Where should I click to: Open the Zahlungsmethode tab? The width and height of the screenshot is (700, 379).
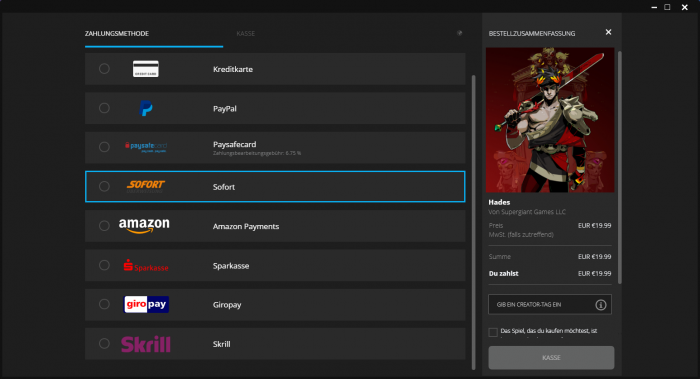tap(117, 33)
